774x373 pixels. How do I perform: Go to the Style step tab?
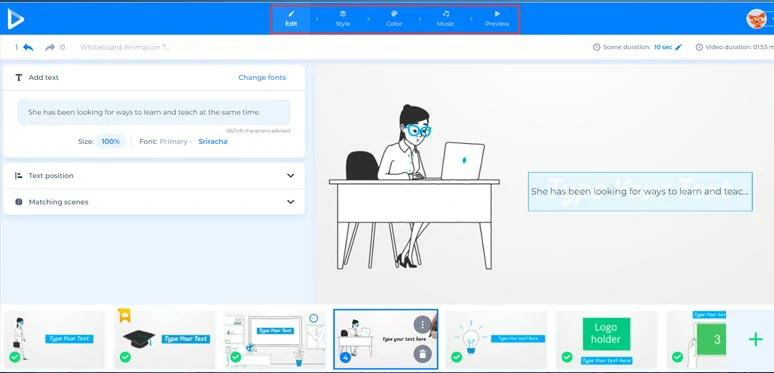click(343, 19)
